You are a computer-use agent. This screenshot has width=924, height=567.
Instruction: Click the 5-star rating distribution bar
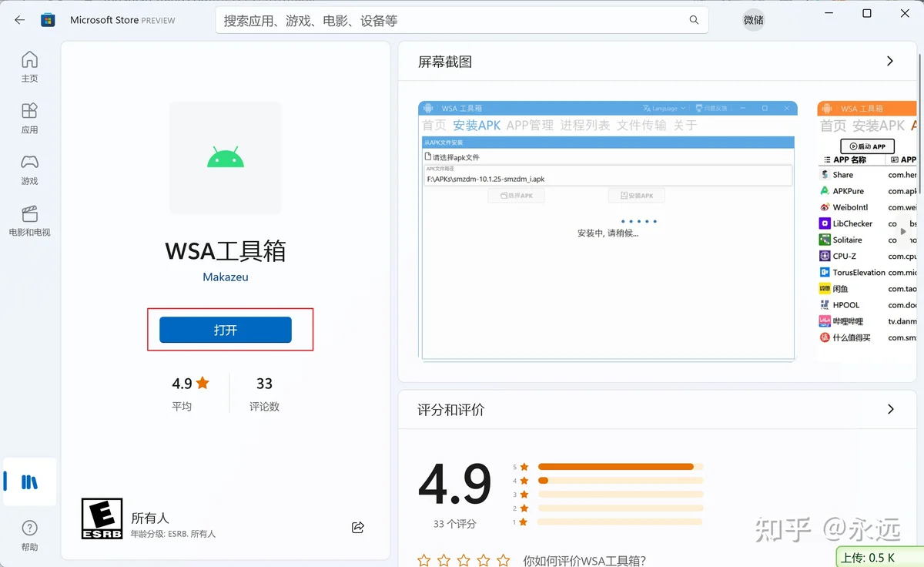[621, 466]
